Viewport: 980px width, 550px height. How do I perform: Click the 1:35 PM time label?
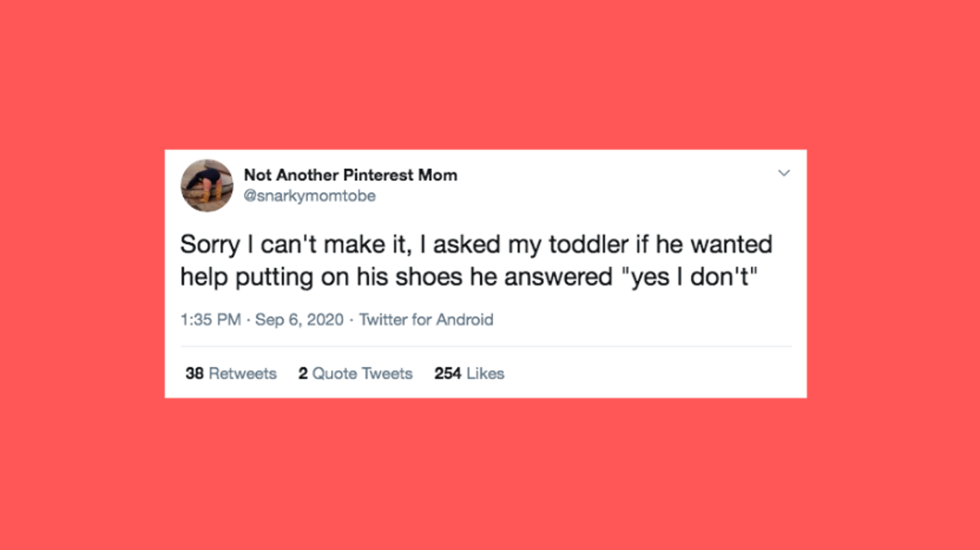210,320
